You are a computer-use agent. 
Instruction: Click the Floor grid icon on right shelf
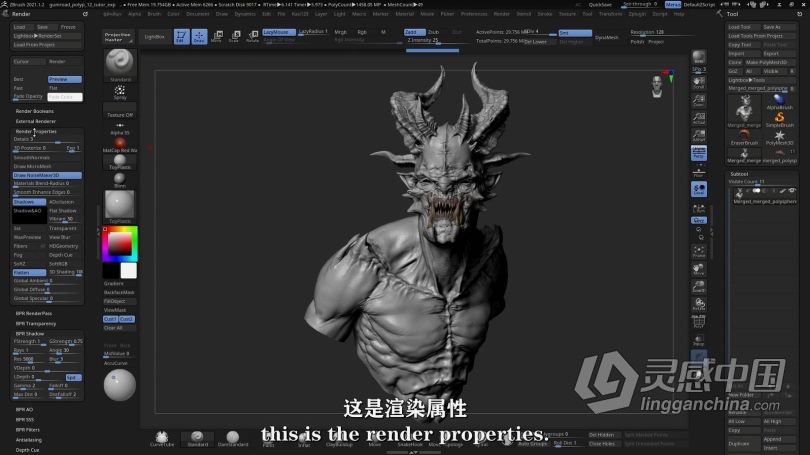699,172
